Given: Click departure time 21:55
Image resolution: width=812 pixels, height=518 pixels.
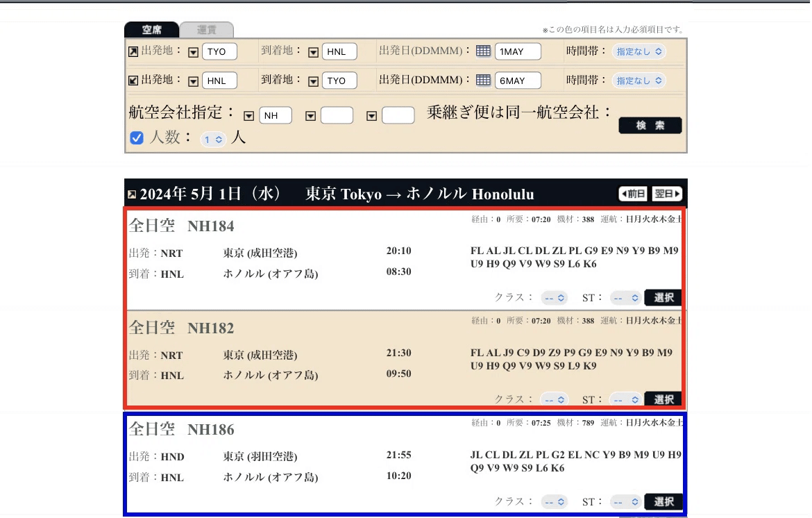Looking at the screenshot, I should [399, 455].
